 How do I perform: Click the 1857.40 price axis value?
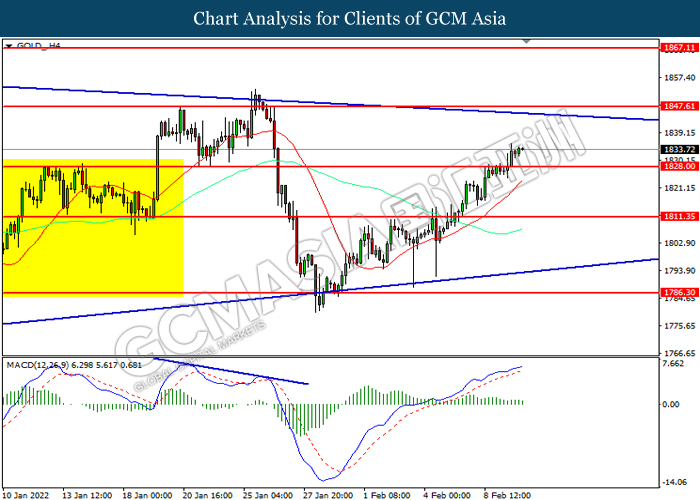679,78
